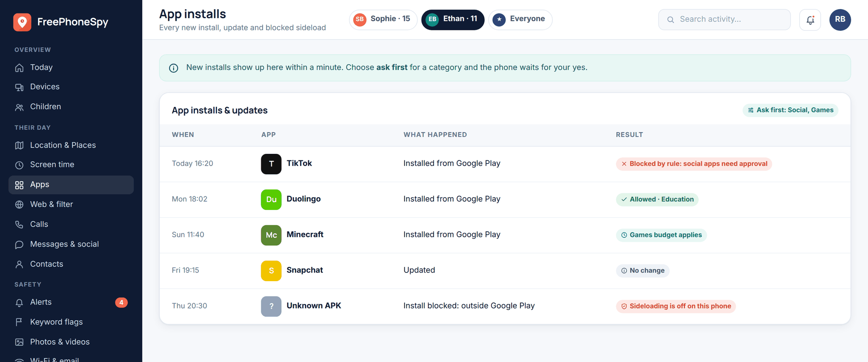The image size is (868, 362).
Task: Open the notifications bell
Action: tap(810, 20)
